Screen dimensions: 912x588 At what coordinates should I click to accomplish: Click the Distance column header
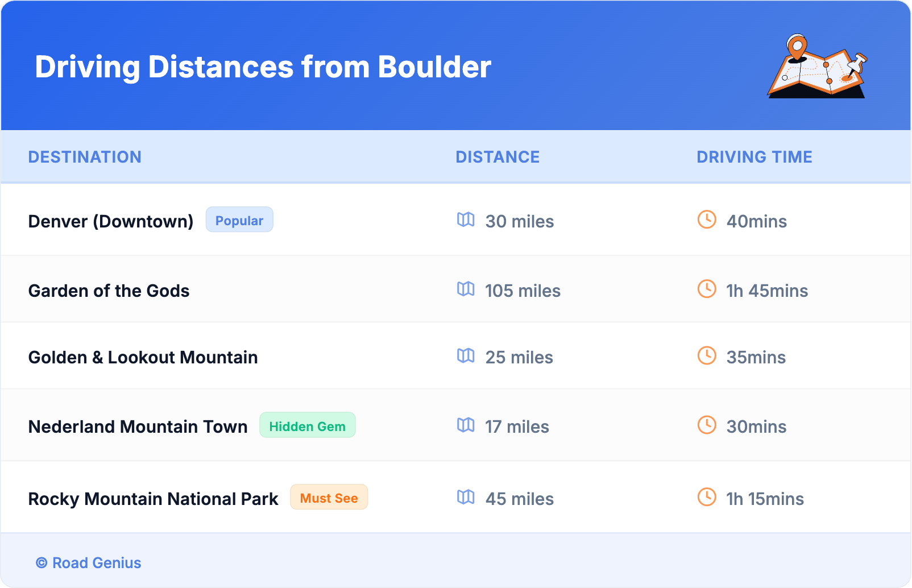[498, 157]
